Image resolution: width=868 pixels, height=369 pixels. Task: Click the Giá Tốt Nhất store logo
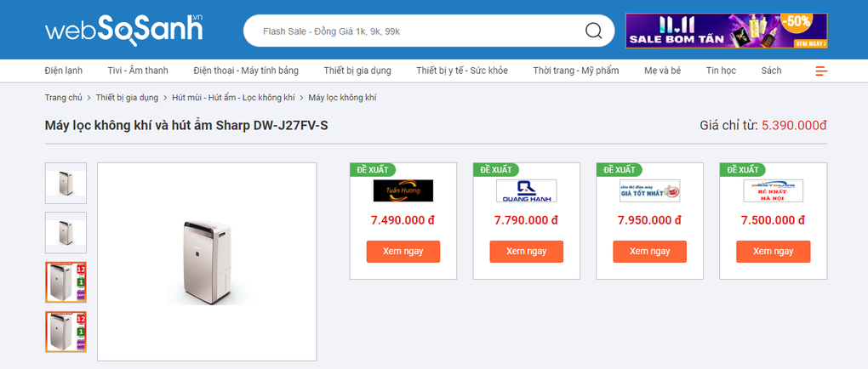[649, 190]
